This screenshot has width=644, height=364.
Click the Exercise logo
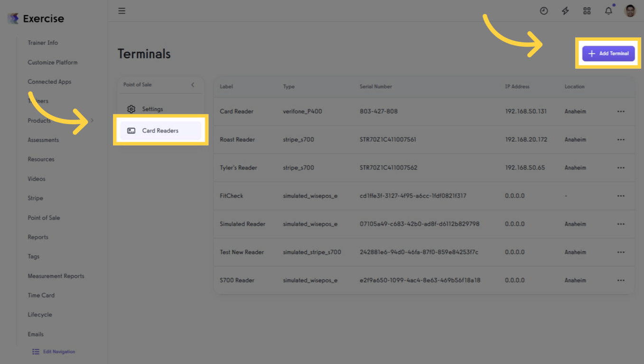pyautogui.click(x=36, y=18)
